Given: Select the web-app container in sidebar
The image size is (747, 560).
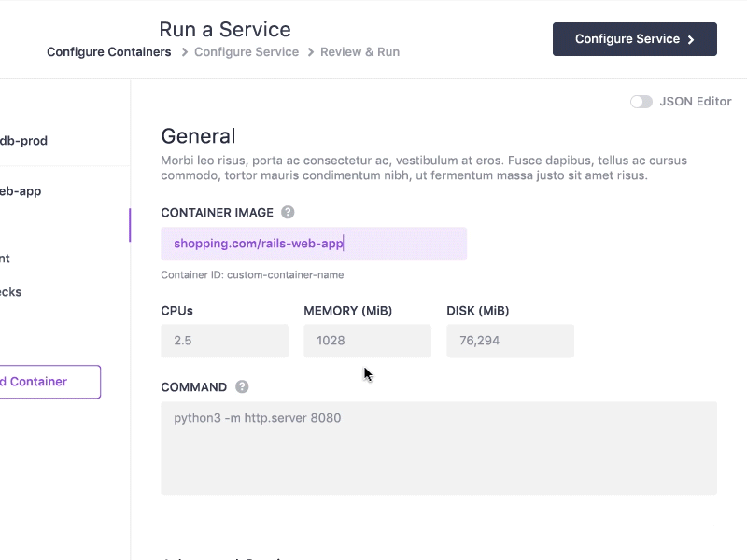Looking at the screenshot, I should point(21,191).
